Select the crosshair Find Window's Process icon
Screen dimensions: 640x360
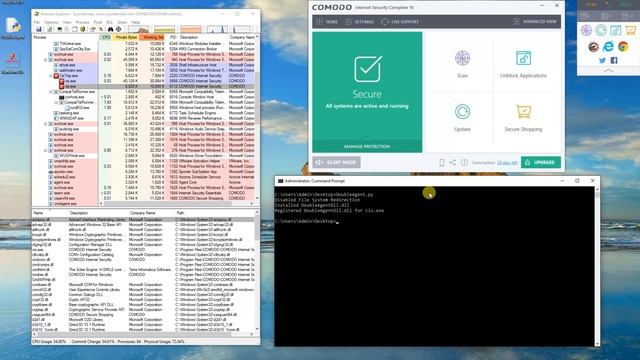118,29
